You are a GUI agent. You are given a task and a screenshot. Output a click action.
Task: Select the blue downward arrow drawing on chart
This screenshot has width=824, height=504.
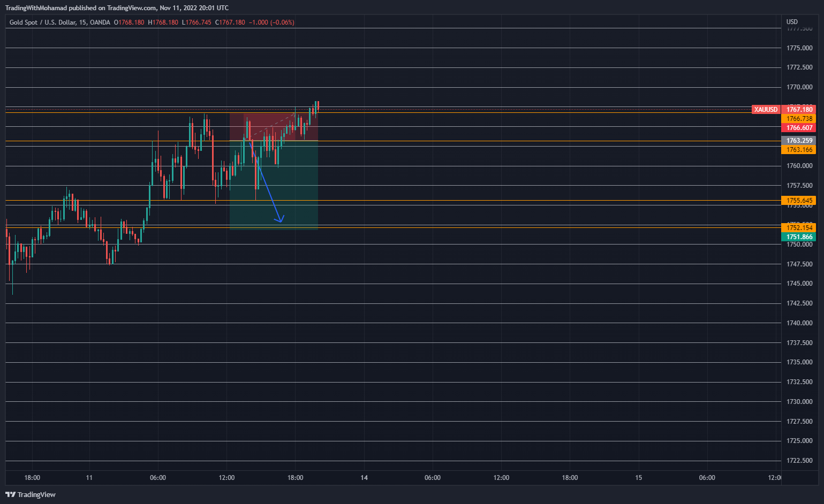(267, 182)
